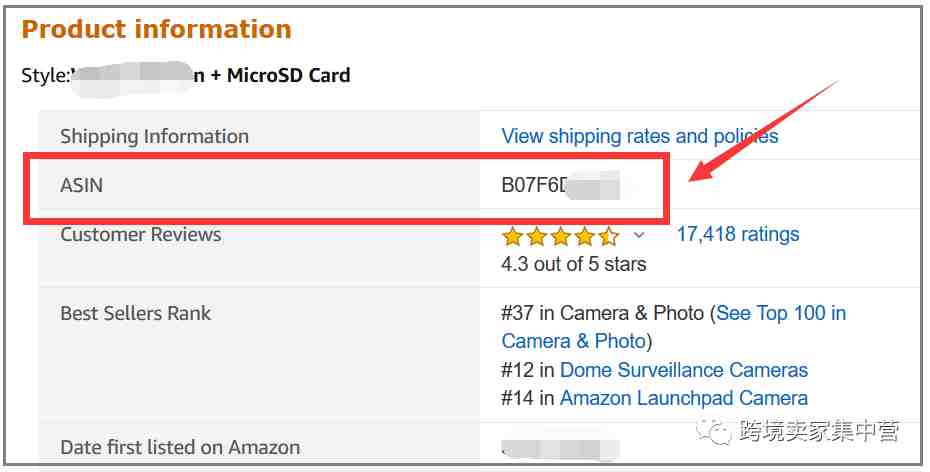The image size is (930, 472).
Task: Open See Top 100 in Camera & Photo
Action: (x=674, y=327)
